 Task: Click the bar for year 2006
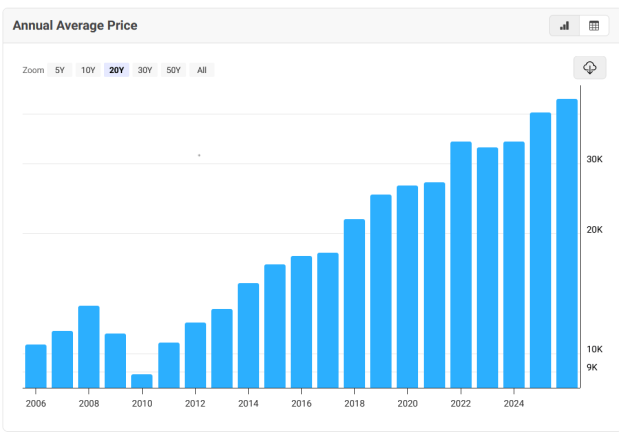coord(36,366)
